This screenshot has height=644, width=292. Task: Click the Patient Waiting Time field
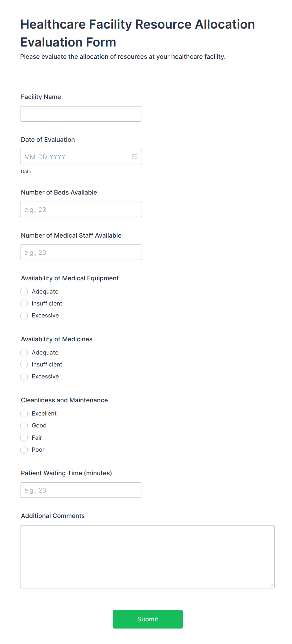(x=81, y=490)
